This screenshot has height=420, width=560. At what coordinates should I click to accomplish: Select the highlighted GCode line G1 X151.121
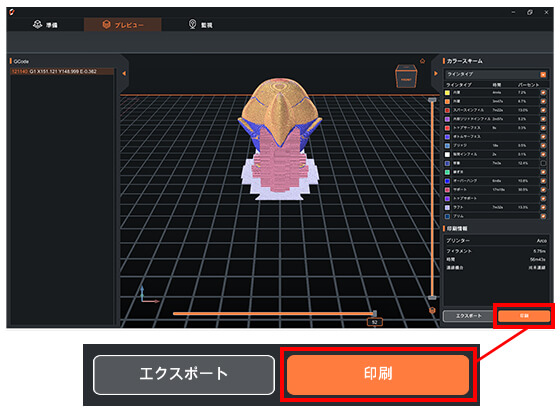tap(62, 71)
